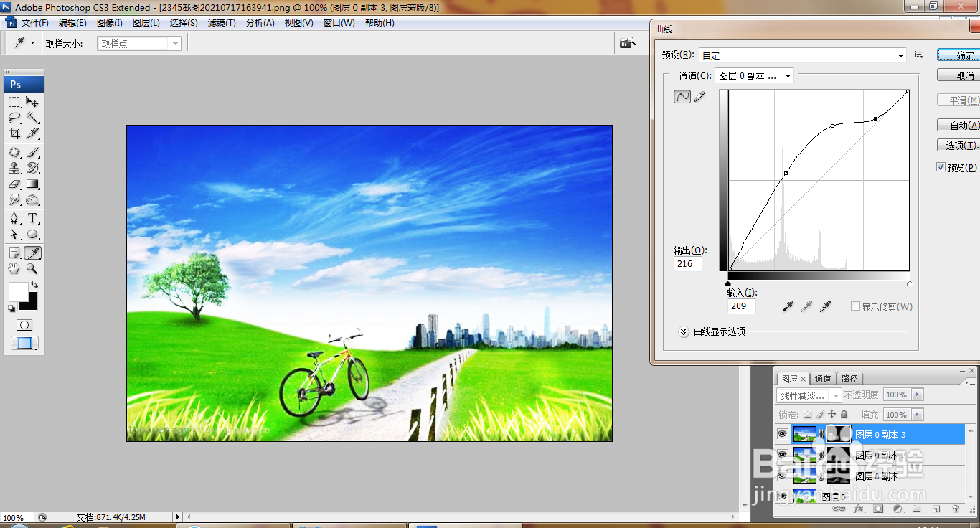Open the 文件(F) menu
The height and width of the screenshot is (528, 980).
tap(35, 23)
